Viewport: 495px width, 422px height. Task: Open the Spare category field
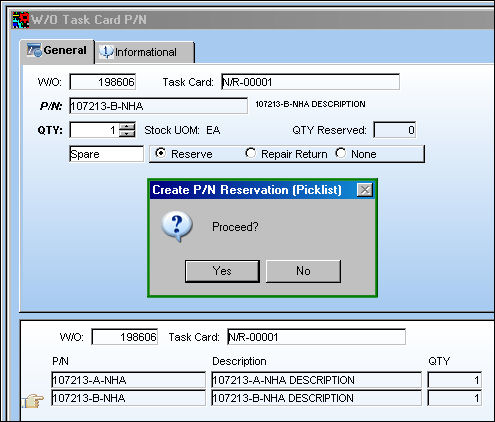click(107, 154)
